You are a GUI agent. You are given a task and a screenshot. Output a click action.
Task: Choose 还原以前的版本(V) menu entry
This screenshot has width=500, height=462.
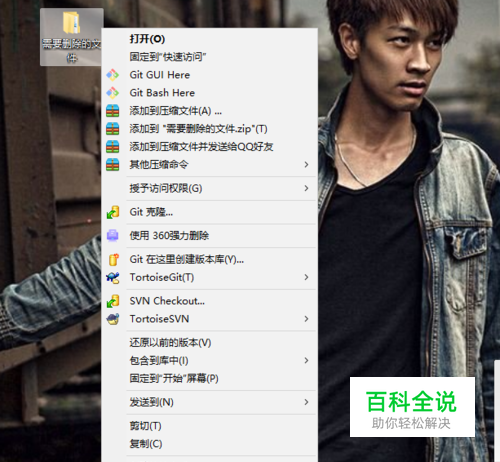pyautogui.click(x=210, y=343)
